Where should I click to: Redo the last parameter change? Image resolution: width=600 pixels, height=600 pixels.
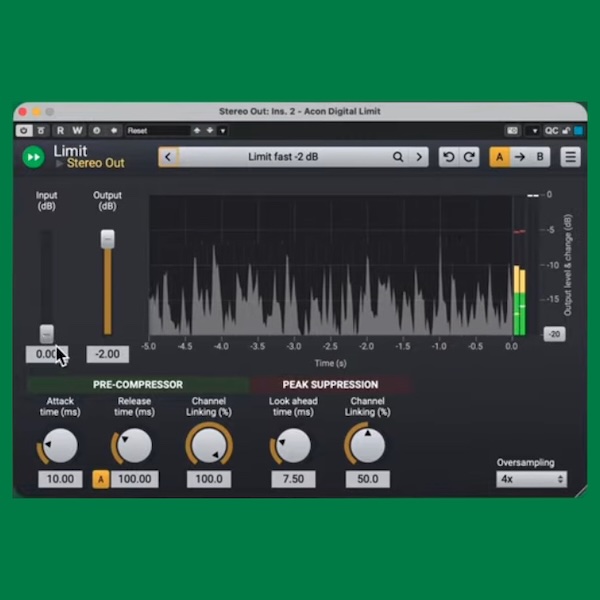coord(469,157)
